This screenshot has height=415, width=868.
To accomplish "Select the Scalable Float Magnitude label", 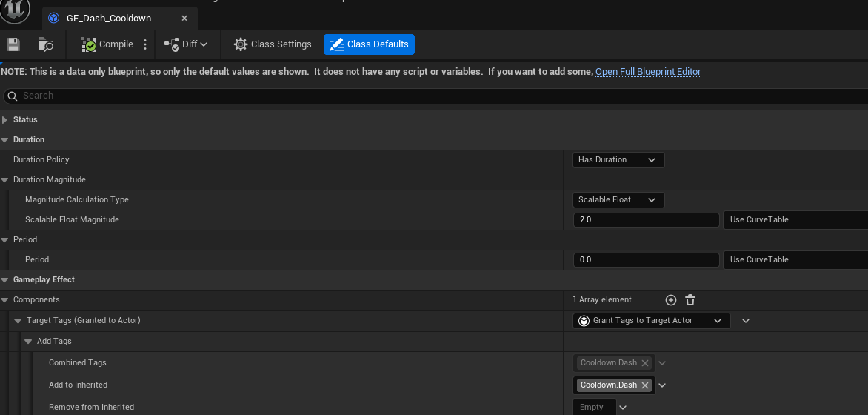I will click(x=72, y=219).
